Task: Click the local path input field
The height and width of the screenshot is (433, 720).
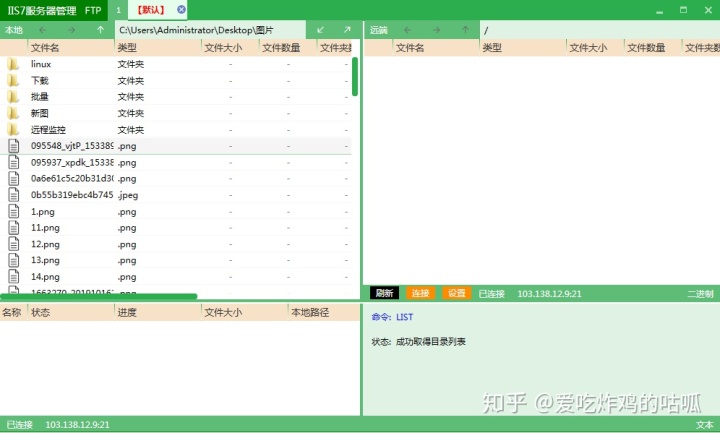Action: point(210,30)
